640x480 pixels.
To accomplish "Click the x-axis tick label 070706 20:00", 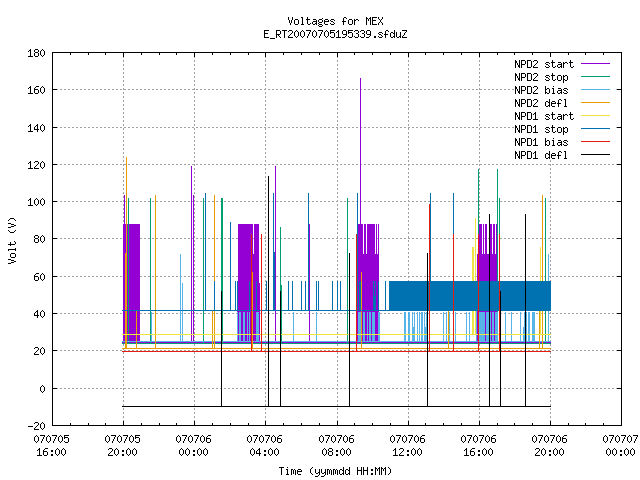I will [x=549, y=445].
